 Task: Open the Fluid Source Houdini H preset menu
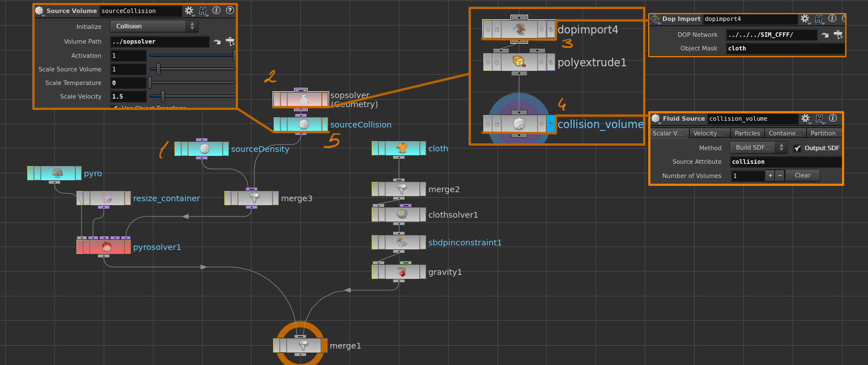(819, 119)
